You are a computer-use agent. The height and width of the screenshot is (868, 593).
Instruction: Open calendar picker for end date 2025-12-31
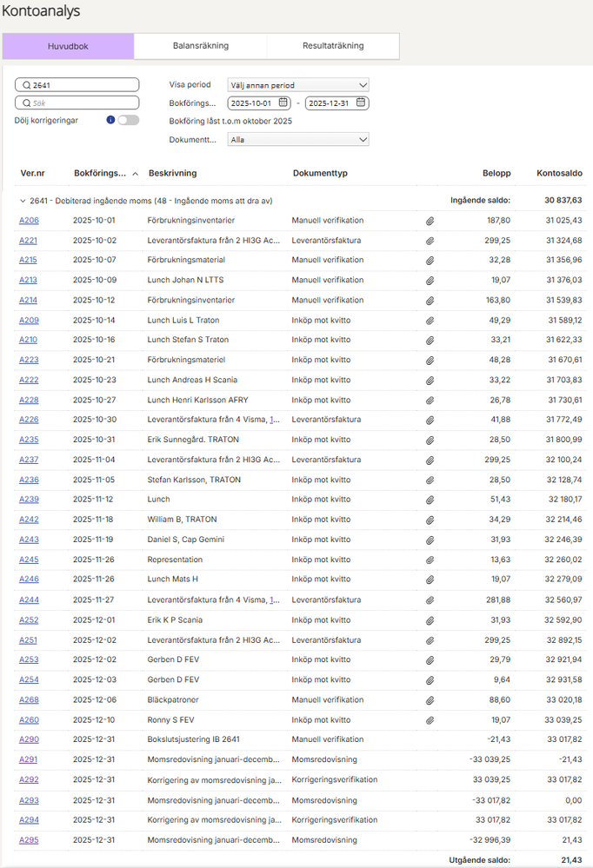[360, 103]
